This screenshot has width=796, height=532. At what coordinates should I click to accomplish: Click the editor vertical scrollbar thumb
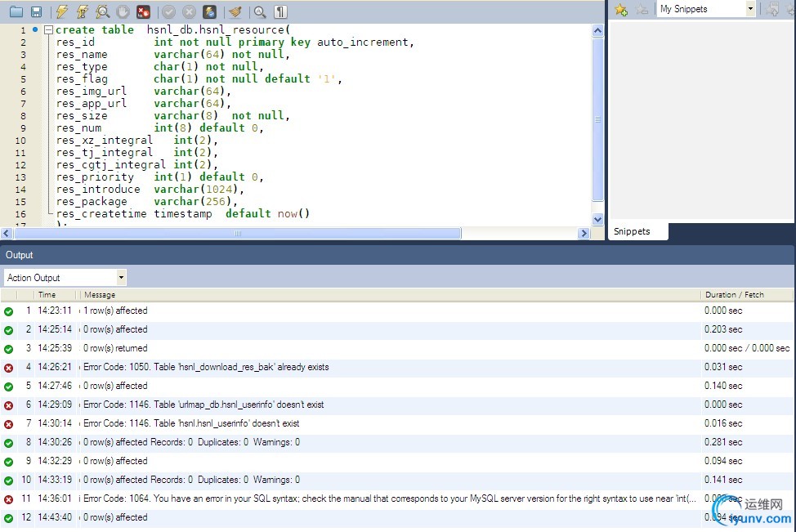[x=597, y=118]
